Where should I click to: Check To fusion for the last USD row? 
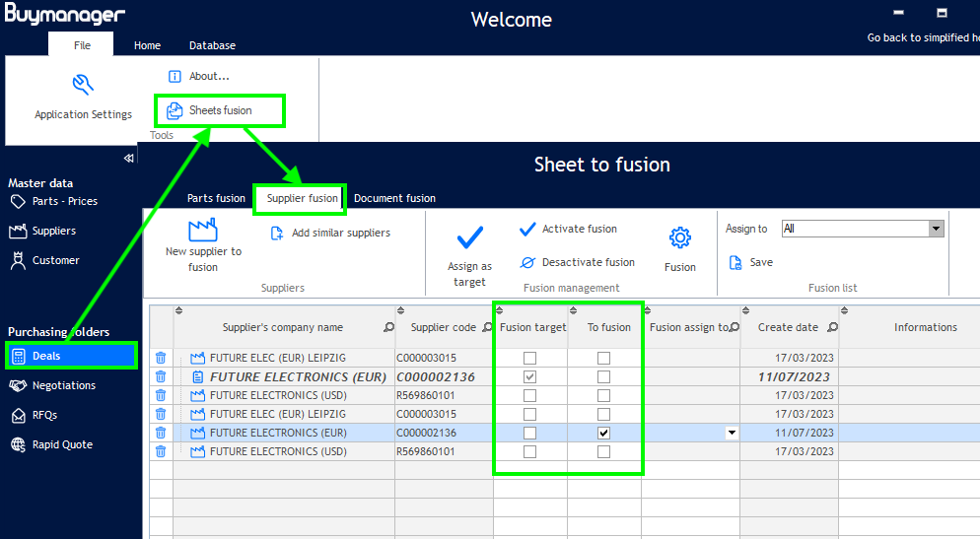(603, 451)
